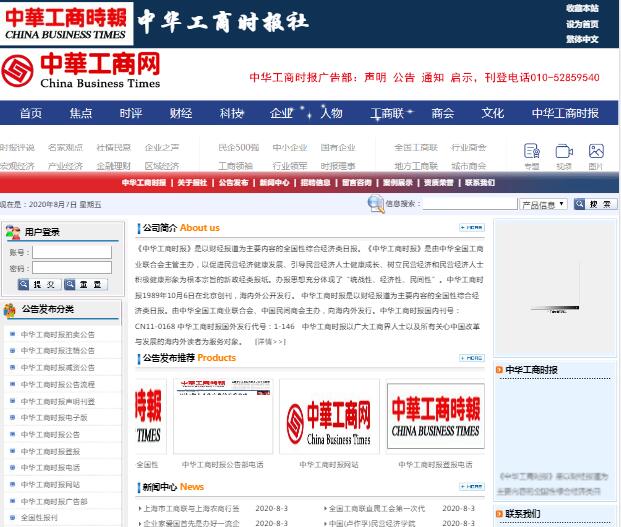Focus the 账号 account input field
This screenshot has height=527, width=621.
[x=72, y=252]
